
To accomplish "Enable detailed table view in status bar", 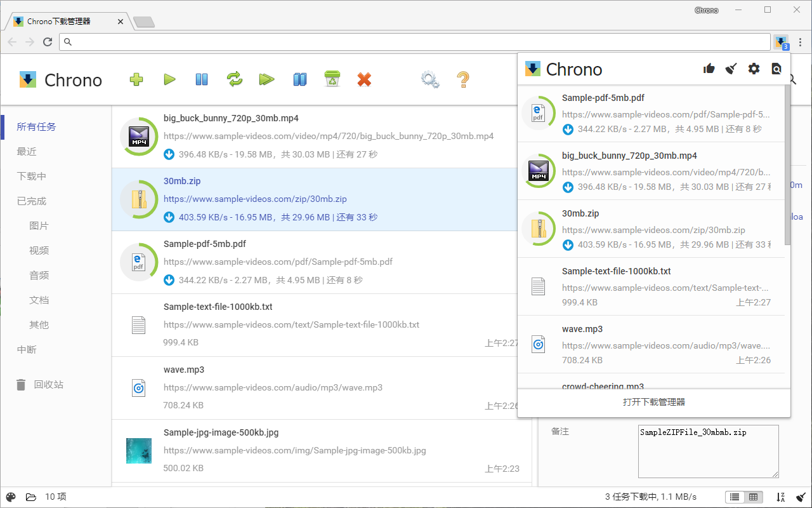I will [x=754, y=497].
